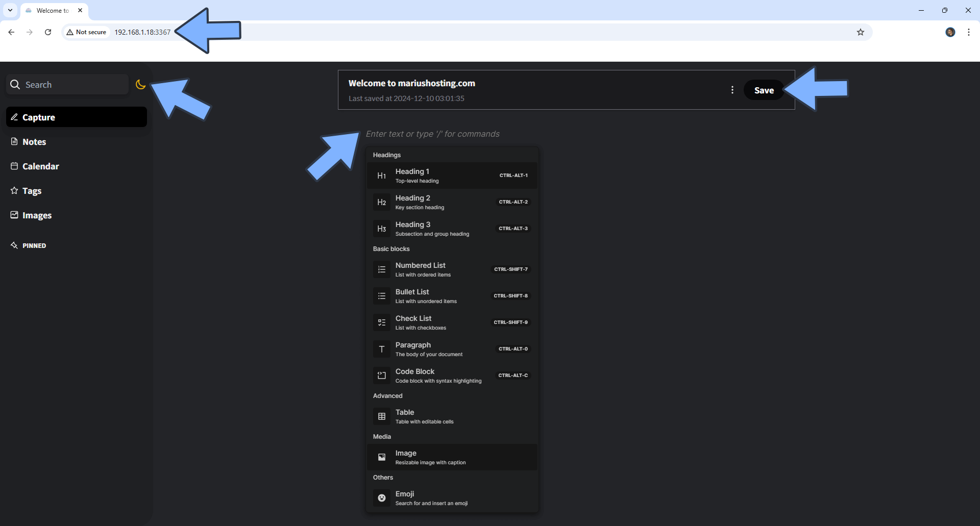Open the Images section
This screenshot has width=980, height=526.
pyautogui.click(x=77, y=215)
